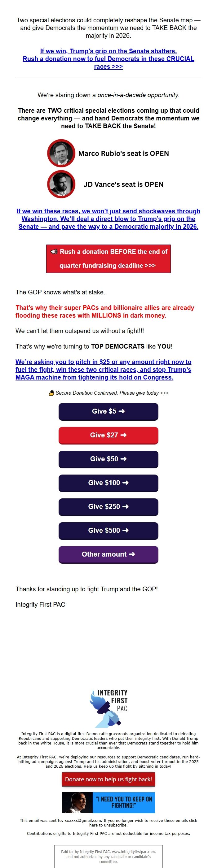217x868 pixels.
Task: Click the JD Vance portrait photo
Action: click(61, 184)
